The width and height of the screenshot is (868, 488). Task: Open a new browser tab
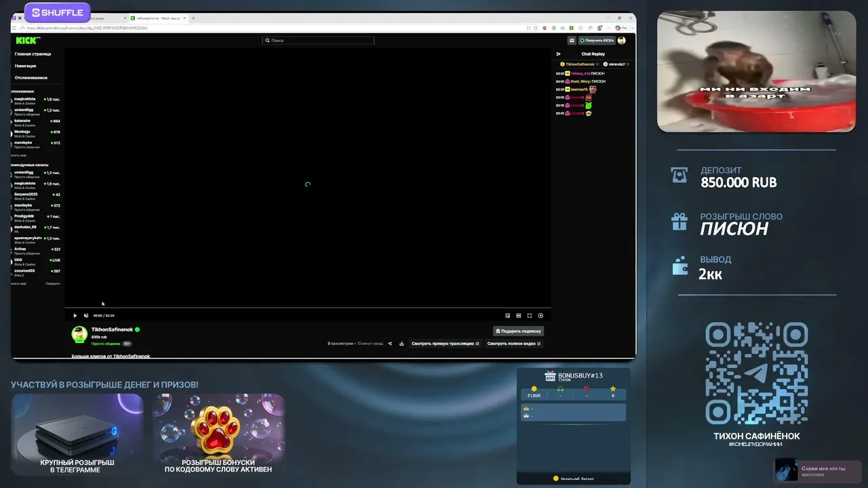pyautogui.click(x=193, y=18)
